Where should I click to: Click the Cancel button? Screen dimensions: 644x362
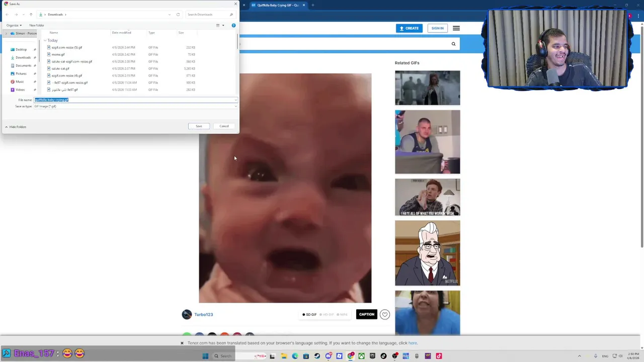[224, 126]
